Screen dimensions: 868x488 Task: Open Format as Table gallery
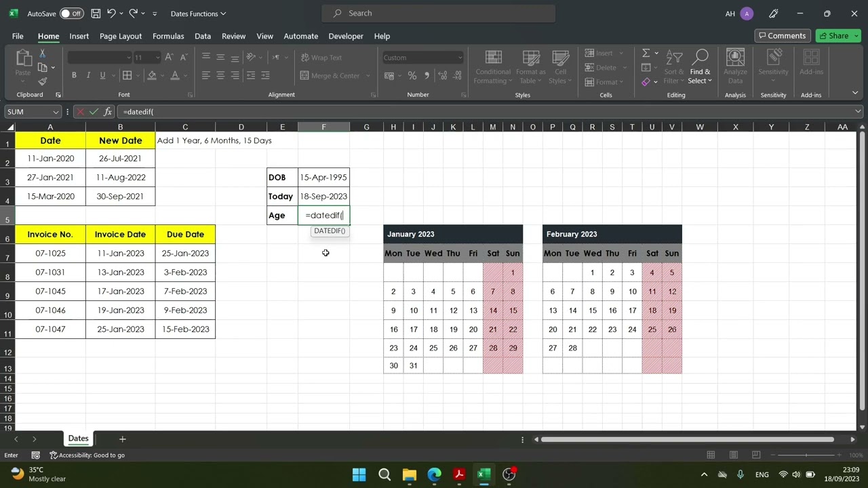[x=530, y=67]
